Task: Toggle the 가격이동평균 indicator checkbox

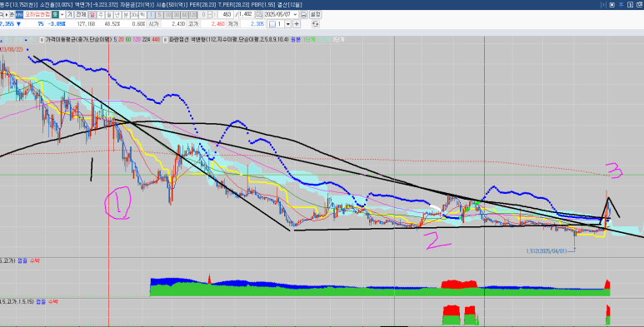Action: (x=42, y=40)
